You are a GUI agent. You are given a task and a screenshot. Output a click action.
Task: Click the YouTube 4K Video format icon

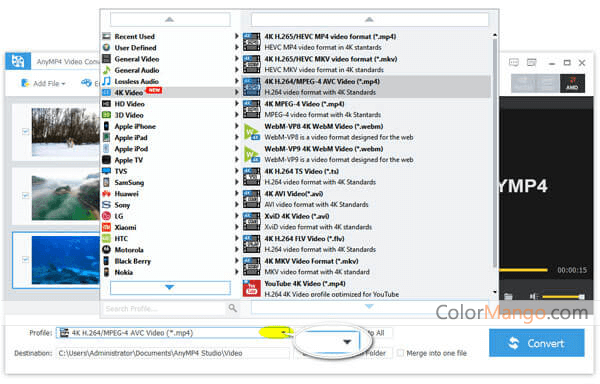click(251, 288)
